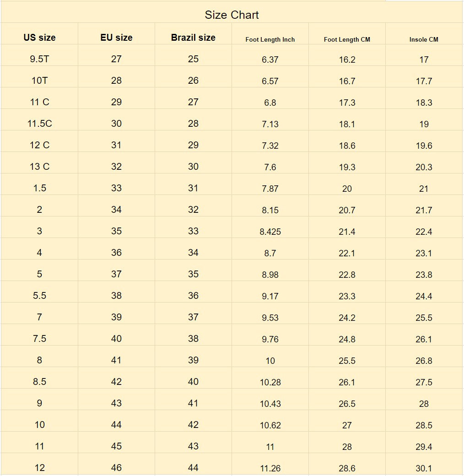Image resolution: width=464 pixels, height=476 pixels.
Task: Click the 30.1 insole cell
Action: tap(424, 468)
